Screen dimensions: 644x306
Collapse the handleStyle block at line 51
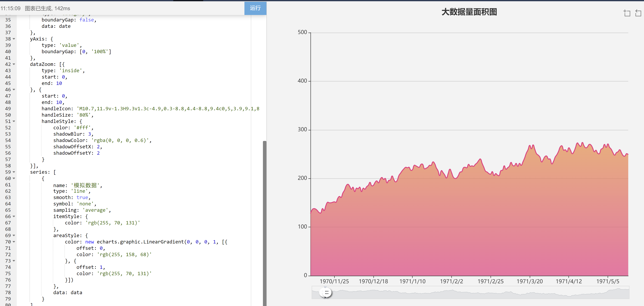point(14,121)
